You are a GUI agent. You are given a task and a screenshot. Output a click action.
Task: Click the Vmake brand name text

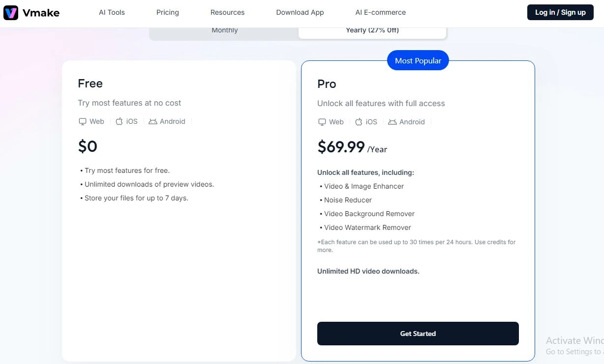coord(41,13)
